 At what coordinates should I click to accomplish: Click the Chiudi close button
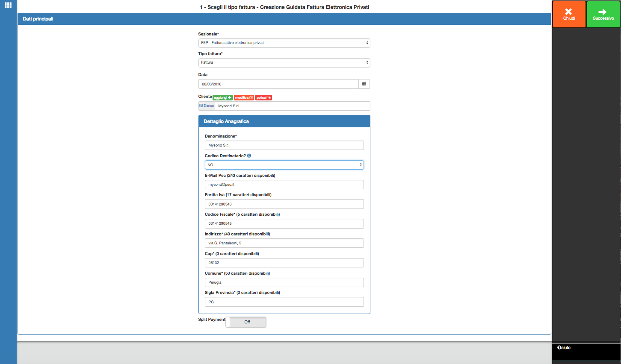point(569,15)
